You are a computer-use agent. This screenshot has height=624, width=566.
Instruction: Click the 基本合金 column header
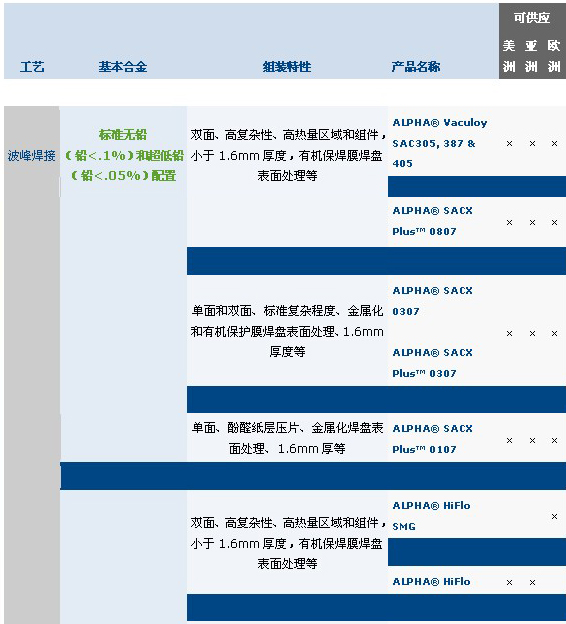pos(123,66)
